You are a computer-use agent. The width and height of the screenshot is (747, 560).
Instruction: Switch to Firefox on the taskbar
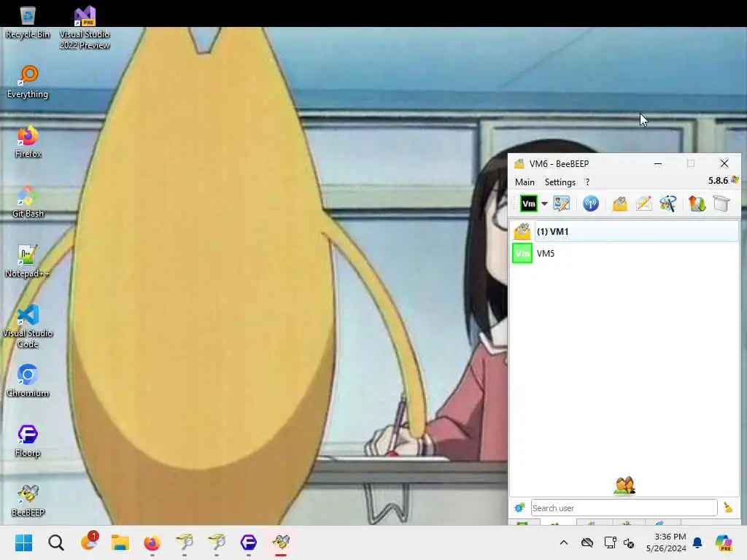pyautogui.click(x=152, y=542)
